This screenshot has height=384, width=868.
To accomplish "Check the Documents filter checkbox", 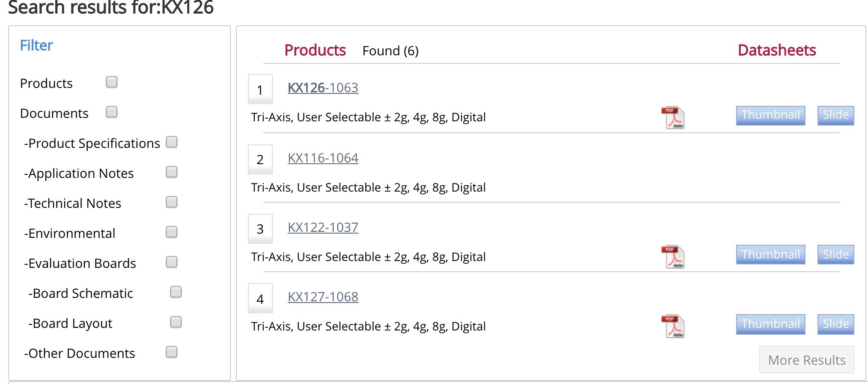I will [x=112, y=112].
